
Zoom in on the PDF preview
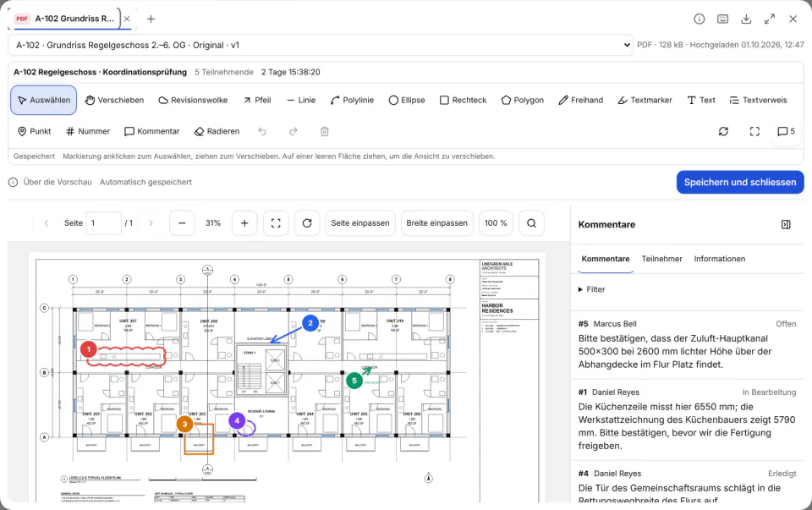tap(244, 223)
